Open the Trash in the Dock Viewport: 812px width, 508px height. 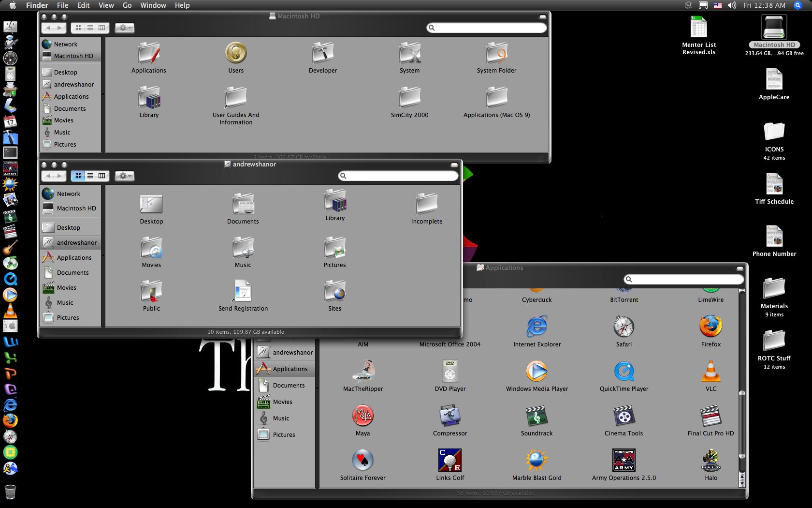tap(10, 492)
